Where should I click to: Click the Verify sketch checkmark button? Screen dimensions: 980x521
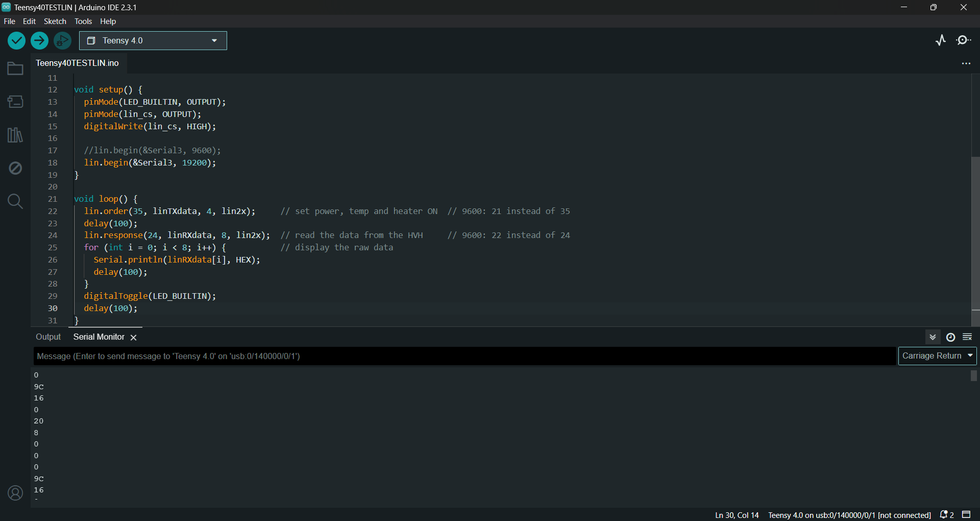coord(16,40)
